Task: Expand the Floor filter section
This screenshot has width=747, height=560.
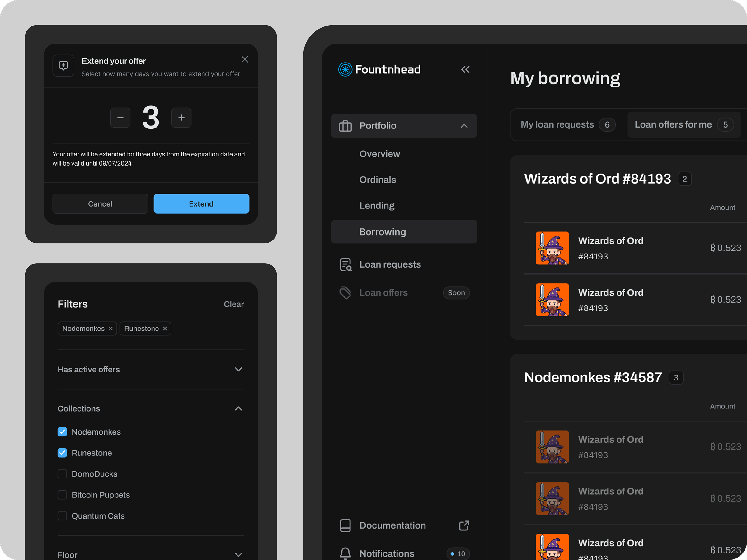Action: [x=238, y=555]
